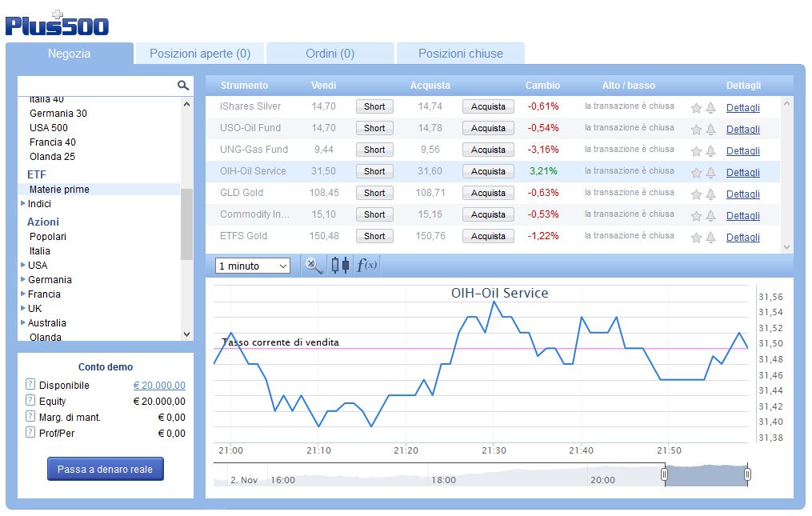Open the Posizioni aperte (0) tab
This screenshot has width=812, height=516.
tap(200, 54)
